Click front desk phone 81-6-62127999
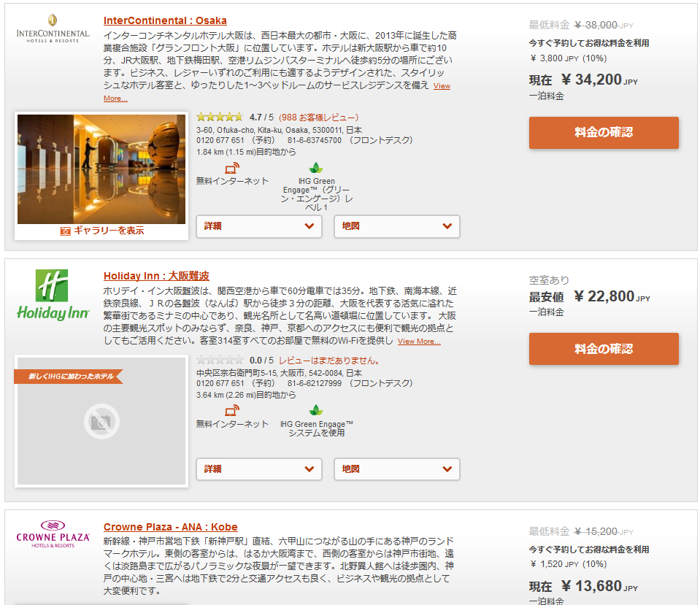The width and height of the screenshot is (700, 605). coord(315,384)
